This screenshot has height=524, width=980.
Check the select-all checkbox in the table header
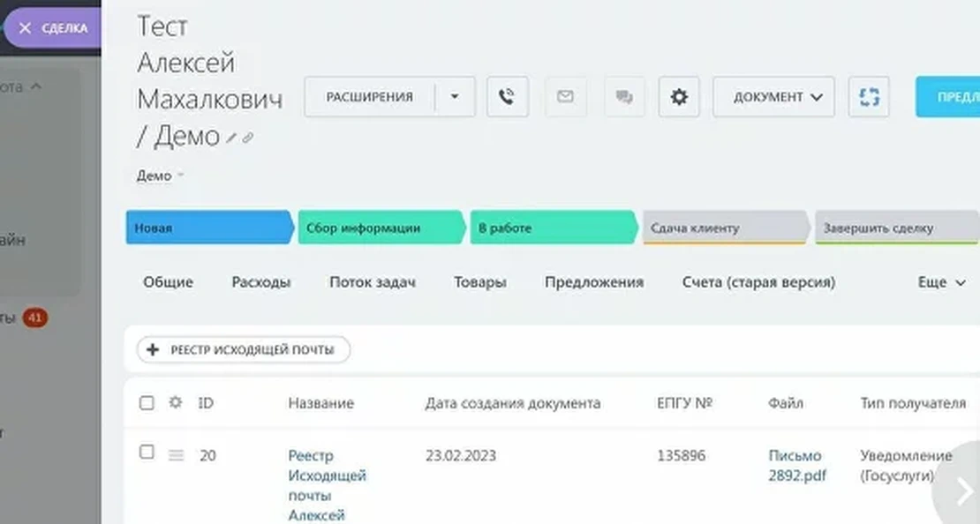(148, 402)
